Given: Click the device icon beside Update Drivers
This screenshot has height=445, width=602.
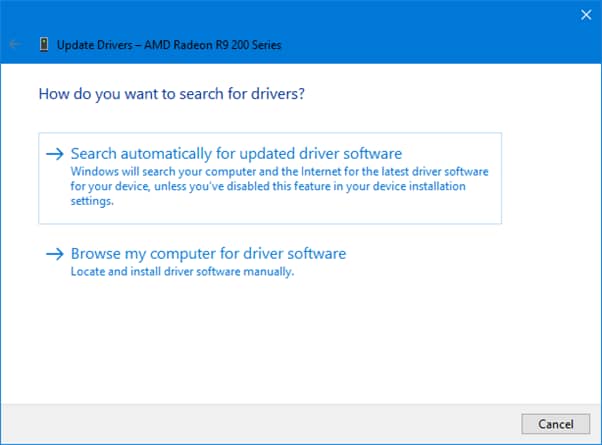Looking at the screenshot, I should (44, 45).
